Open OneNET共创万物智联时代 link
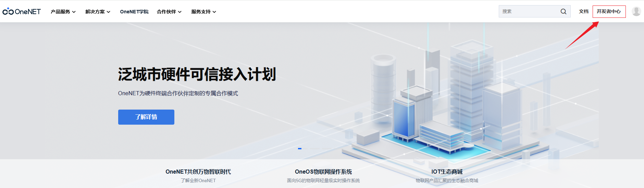The width and height of the screenshot is (644, 188). tap(198, 172)
